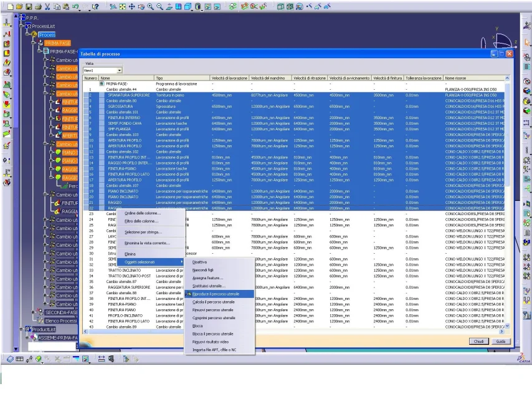Select 'Comprimi percorso utensile' in submenu
This screenshot has height=399, width=532.
click(219, 318)
